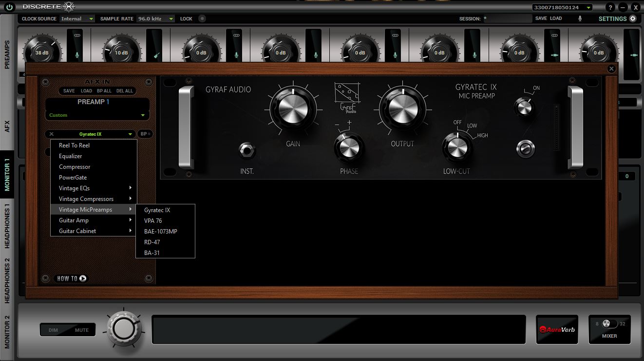644x361 pixels.
Task: Click the monitor volume knob beside MUTE
Action: coord(125,328)
